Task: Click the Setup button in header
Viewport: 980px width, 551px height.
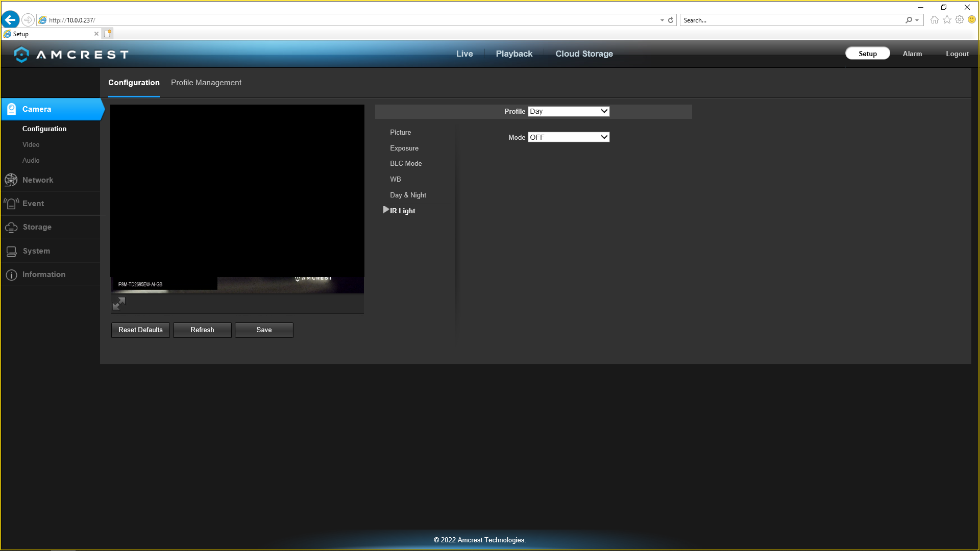Action: pos(867,54)
